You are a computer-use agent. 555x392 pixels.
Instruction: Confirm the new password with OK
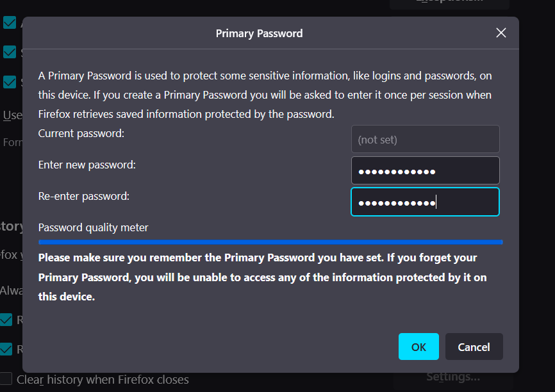point(418,347)
